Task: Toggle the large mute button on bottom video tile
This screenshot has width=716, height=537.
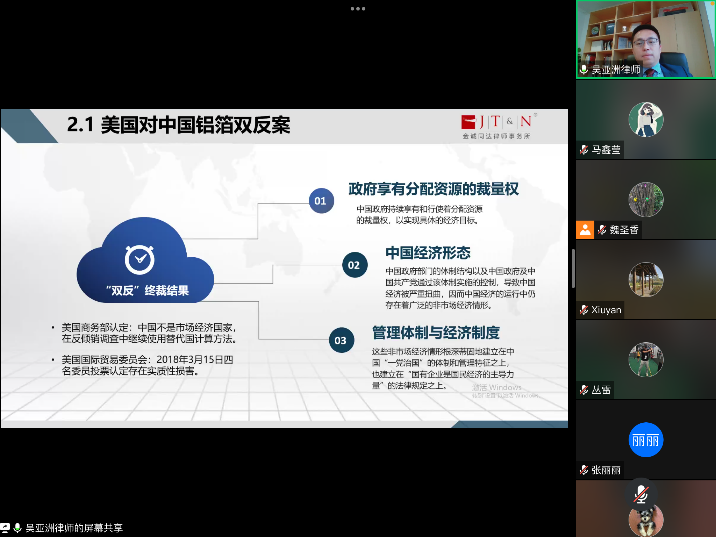Action: [x=641, y=494]
